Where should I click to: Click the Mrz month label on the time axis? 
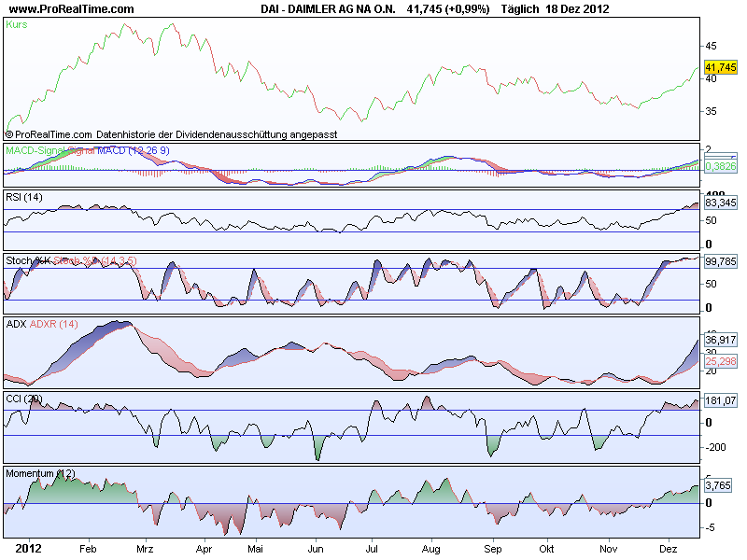(x=145, y=549)
